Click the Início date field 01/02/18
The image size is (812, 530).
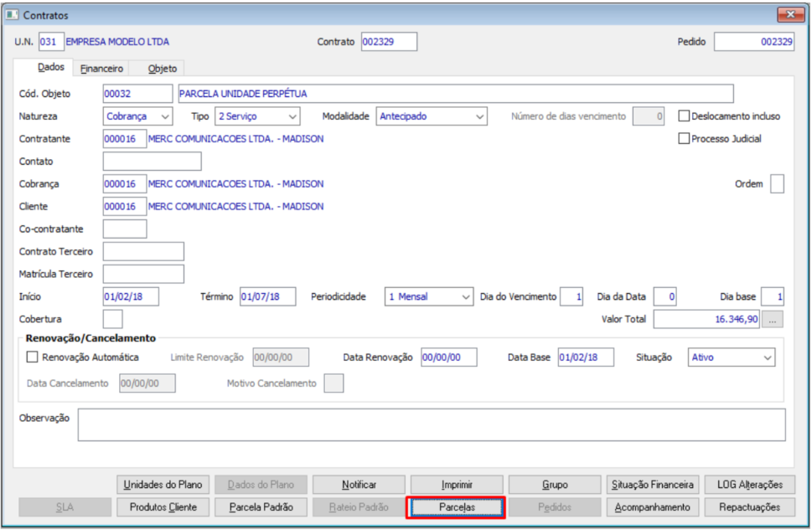131,296
